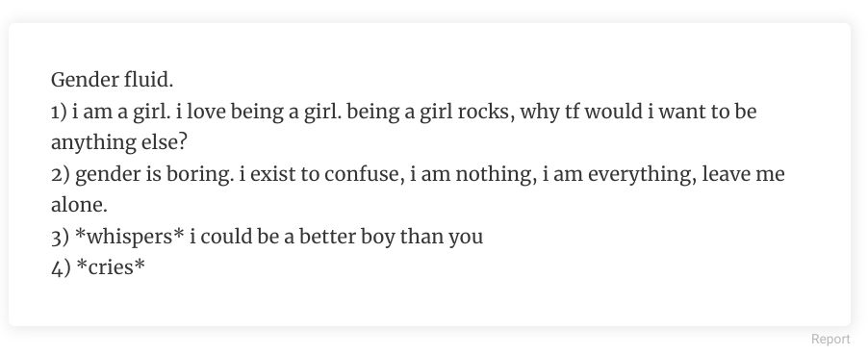Click the word "rocks," in item 1
The height and width of the screenshot is (354, 868).
point(487,113)
